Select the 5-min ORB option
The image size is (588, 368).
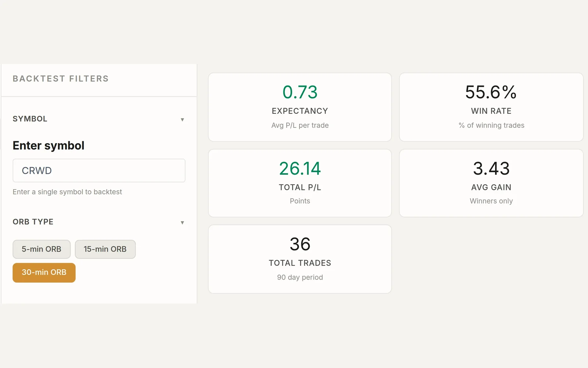point(42,249)
